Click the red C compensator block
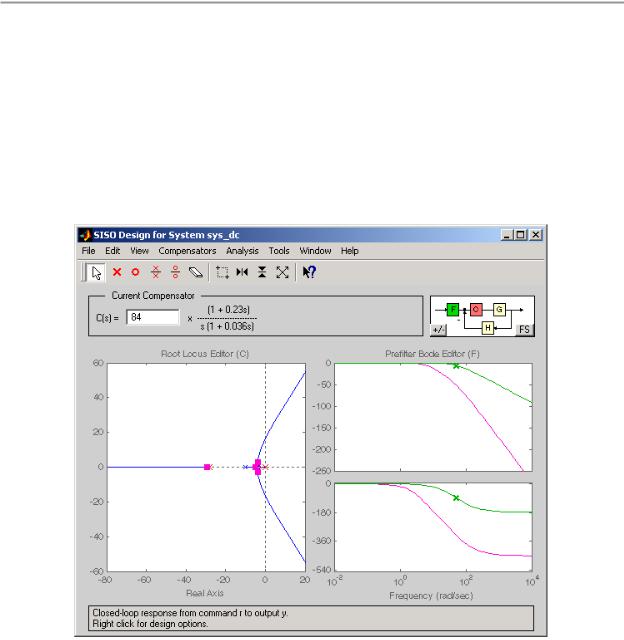 click(x=476, y=310)
